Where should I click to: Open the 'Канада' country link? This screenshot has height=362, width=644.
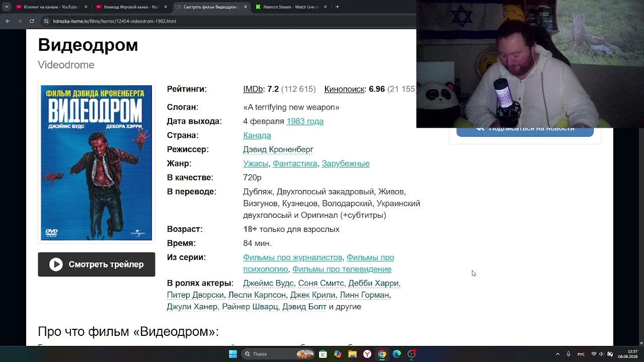257,135
